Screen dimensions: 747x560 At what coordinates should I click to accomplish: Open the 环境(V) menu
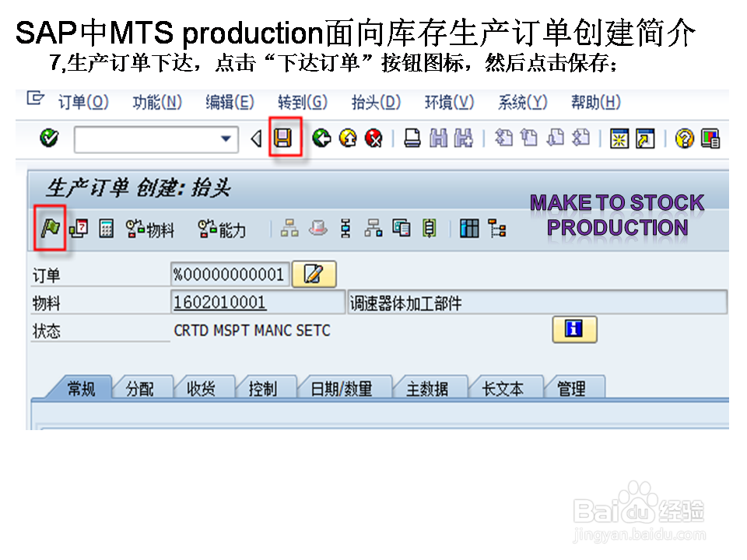[450, 103]
